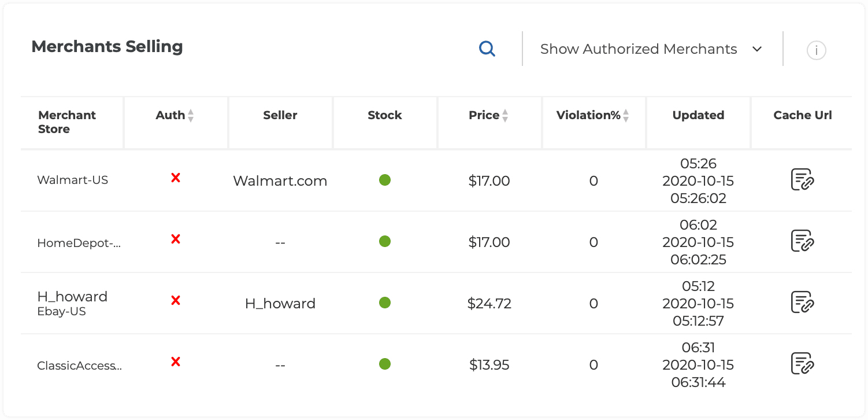Open the info icon in header
Viewport: 868px width, 420px height.
pyautogui.click(x=816, y=50)
